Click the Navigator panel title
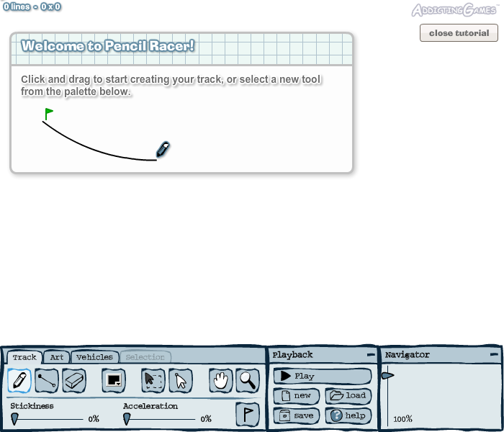504x432 pixels. 408,355
